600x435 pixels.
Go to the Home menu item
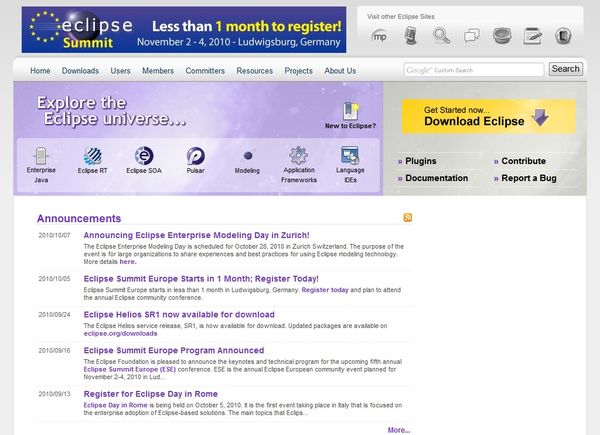[40, 71]
